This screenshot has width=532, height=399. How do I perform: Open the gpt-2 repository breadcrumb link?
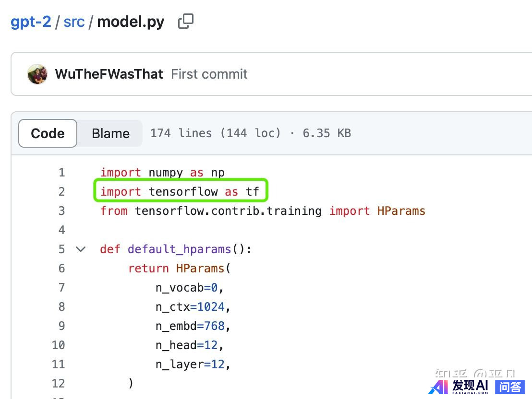[31, 22]
